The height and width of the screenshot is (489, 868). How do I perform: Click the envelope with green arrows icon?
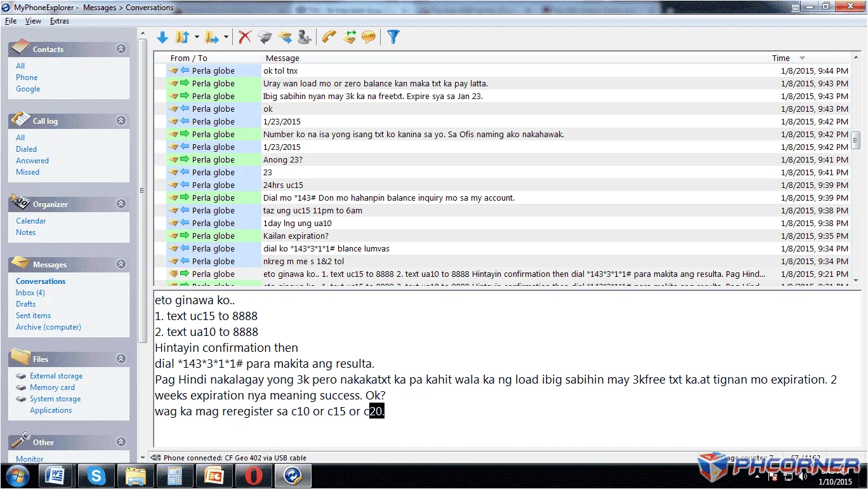[x=349, y=37]
